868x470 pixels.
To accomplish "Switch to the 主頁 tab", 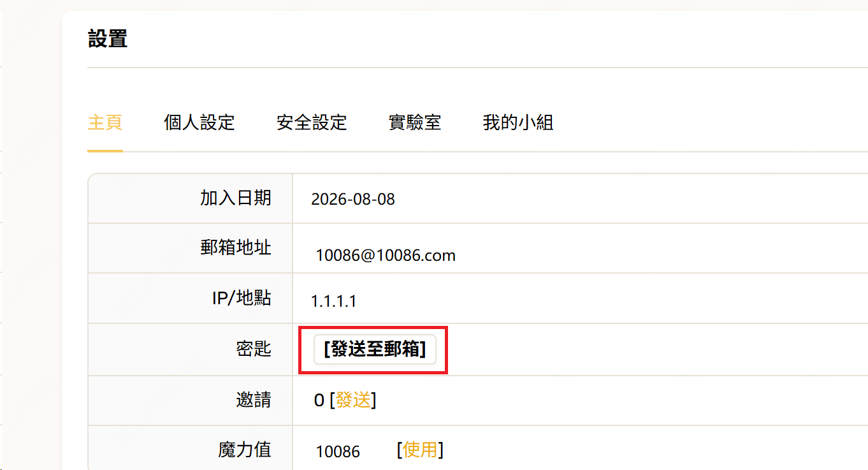I will point(105,122).
